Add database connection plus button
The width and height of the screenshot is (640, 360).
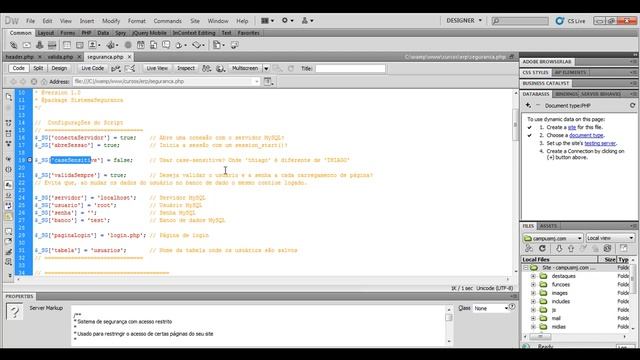click(528, 105)
